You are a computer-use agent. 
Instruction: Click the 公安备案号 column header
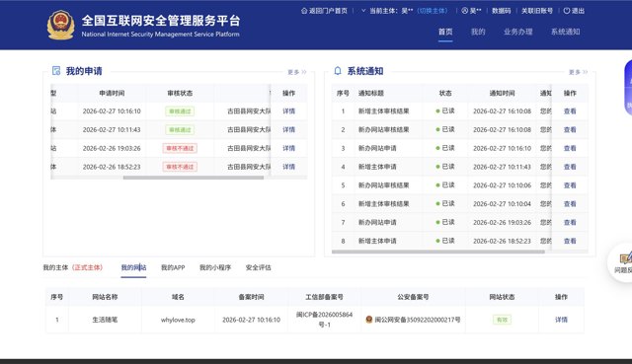[413, 297]
